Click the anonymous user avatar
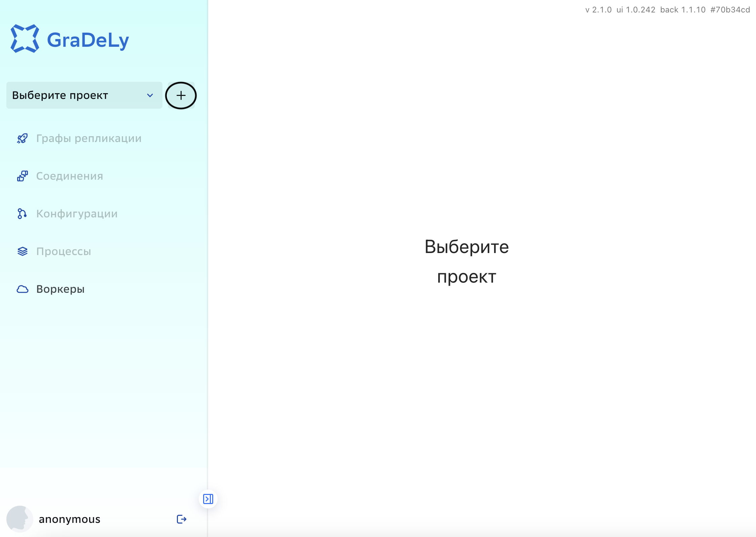 coord(20,519)
